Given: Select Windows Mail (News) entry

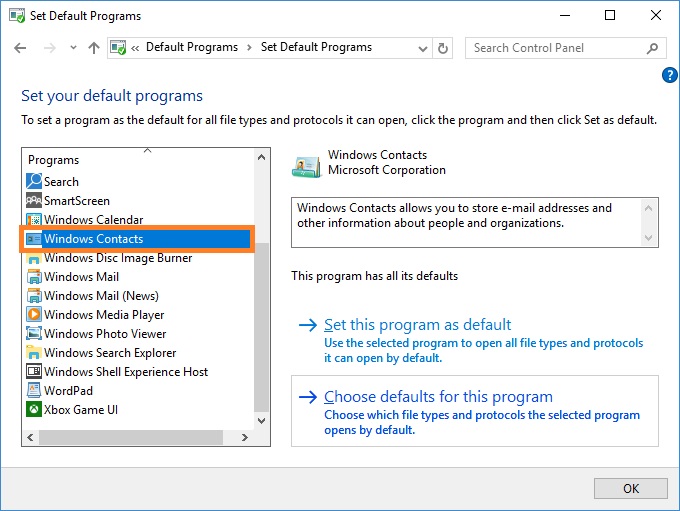Looking at the screenshot, I should [x=101, y=296].
